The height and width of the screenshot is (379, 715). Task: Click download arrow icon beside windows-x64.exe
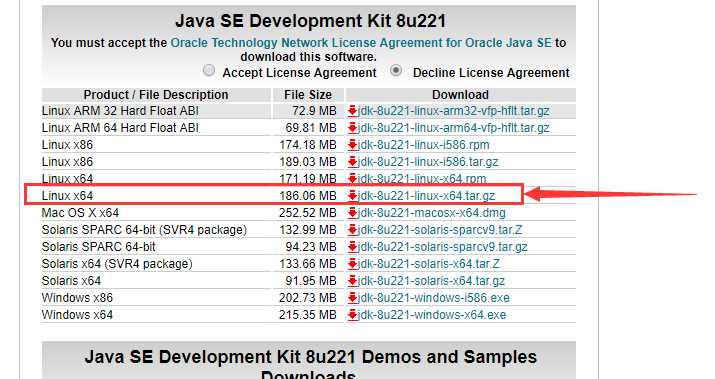[352, 315]
